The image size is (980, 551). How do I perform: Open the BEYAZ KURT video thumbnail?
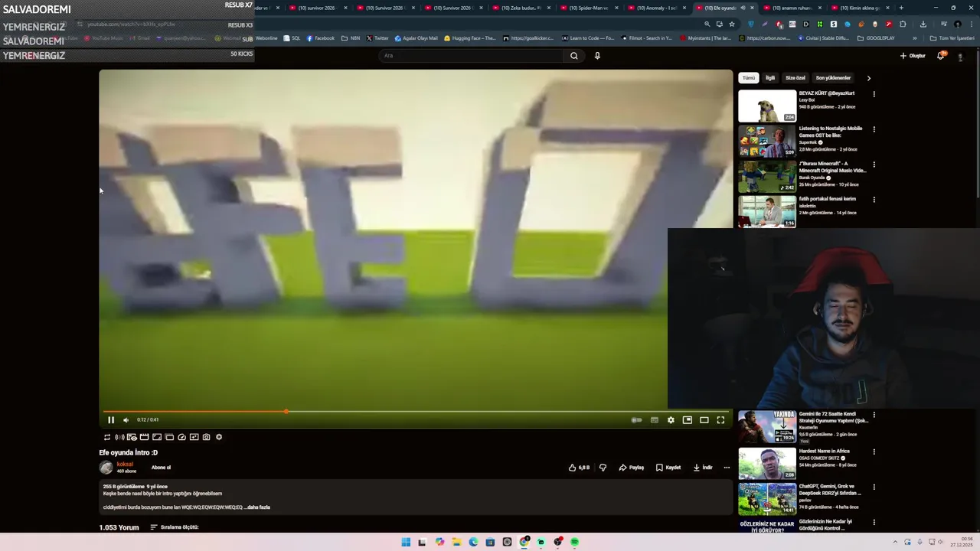(767, 106)
